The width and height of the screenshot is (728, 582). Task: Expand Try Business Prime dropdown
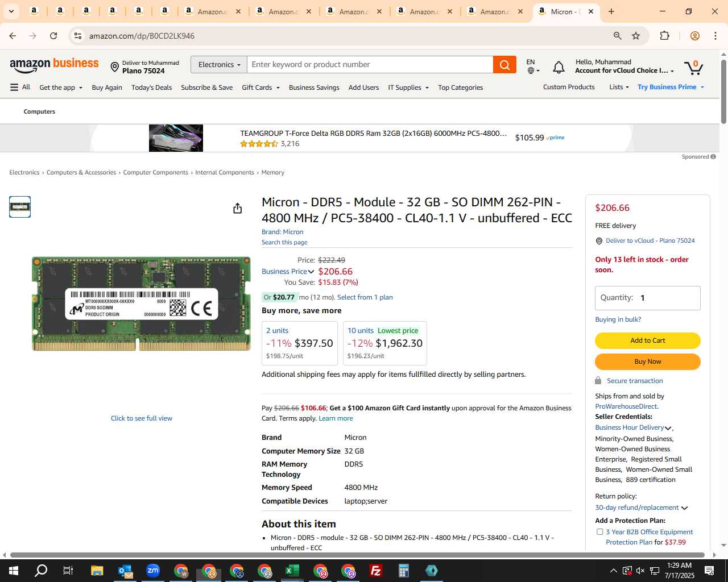671,87
